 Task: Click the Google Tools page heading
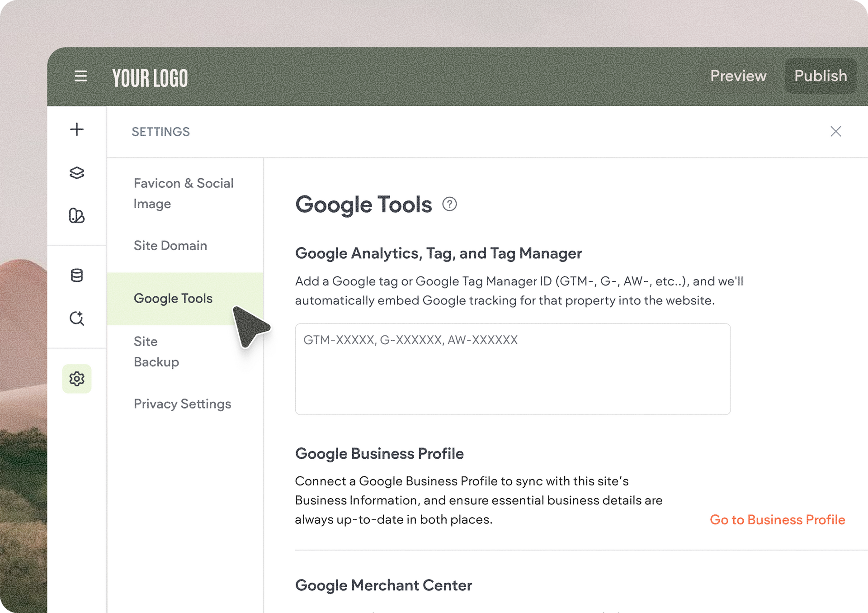point(363,204)
